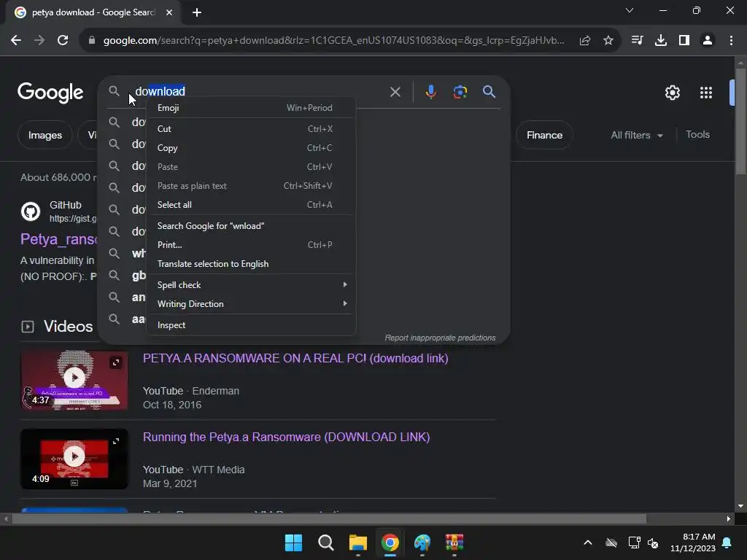
Task: Open WinRAR from the taskbar
Action: [454, 542]
